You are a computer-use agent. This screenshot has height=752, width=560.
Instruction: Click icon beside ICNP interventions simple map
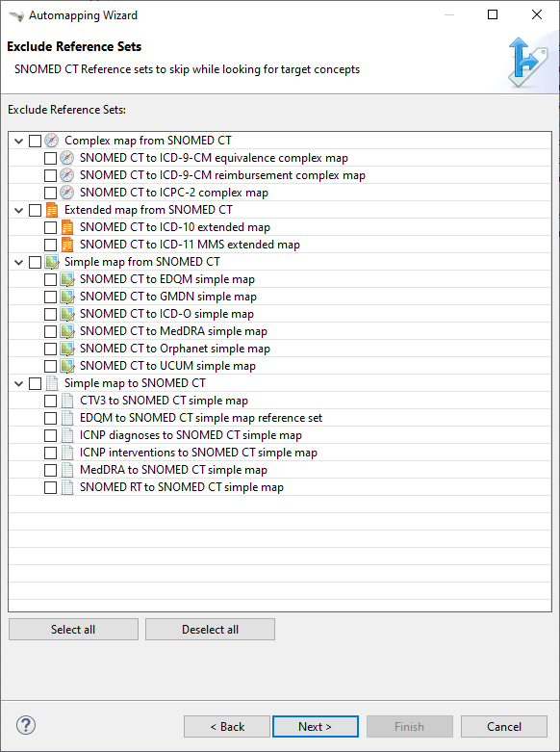[x=67, y=453]
